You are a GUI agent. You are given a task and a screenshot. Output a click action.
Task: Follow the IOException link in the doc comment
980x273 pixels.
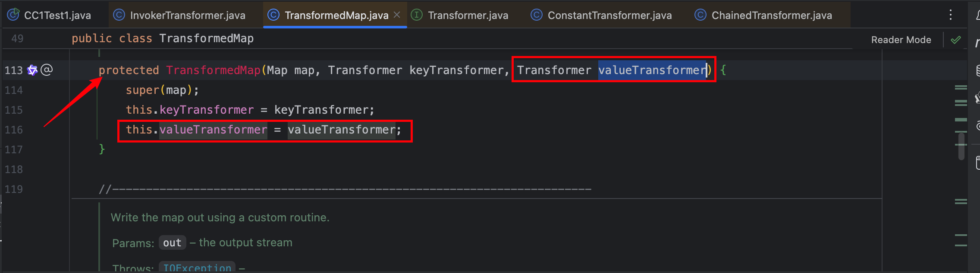point(197,267)
